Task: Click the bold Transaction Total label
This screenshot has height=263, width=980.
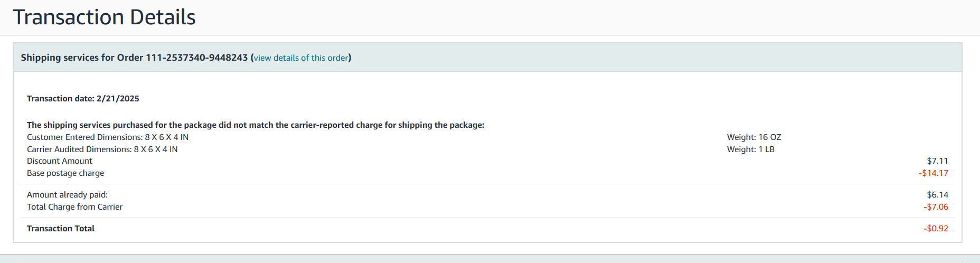Action: pos(61,229)
